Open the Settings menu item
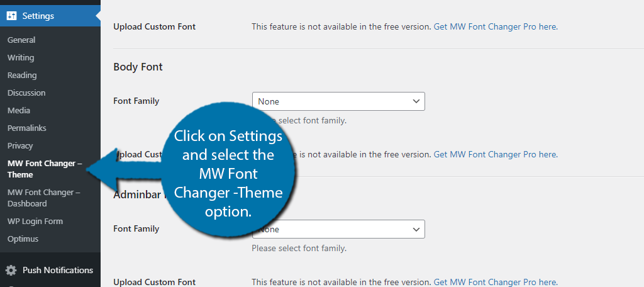Screen dimensions: 644x287 [50, 16]
